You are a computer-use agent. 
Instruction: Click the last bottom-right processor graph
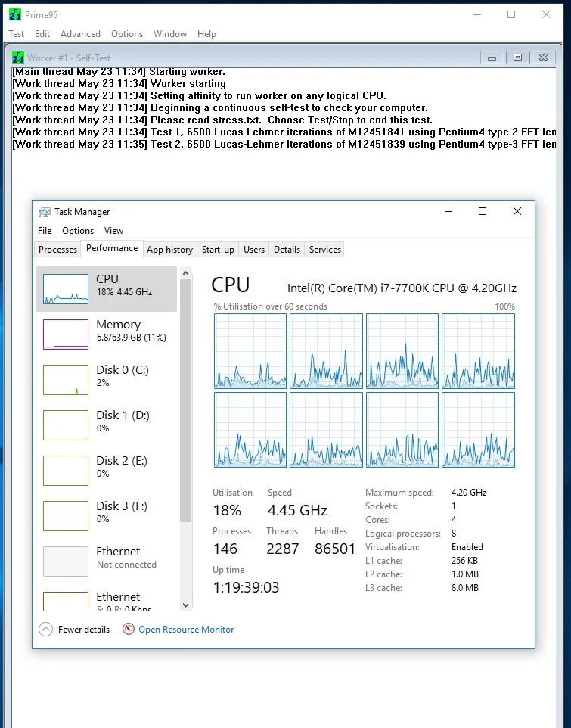[x=478, y=430]
